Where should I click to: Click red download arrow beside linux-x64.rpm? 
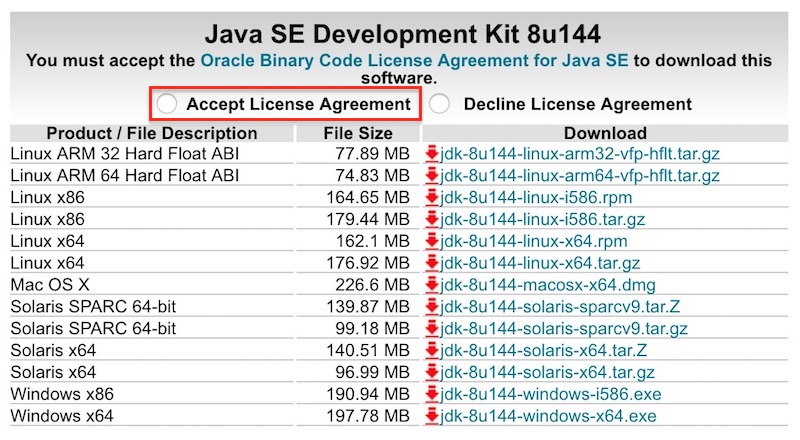432,241
